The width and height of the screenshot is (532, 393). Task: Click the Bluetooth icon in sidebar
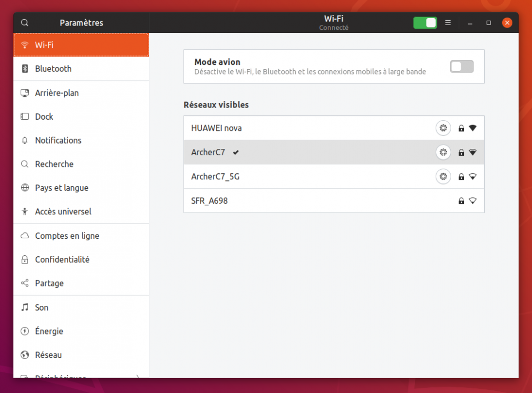click(24, 69)
